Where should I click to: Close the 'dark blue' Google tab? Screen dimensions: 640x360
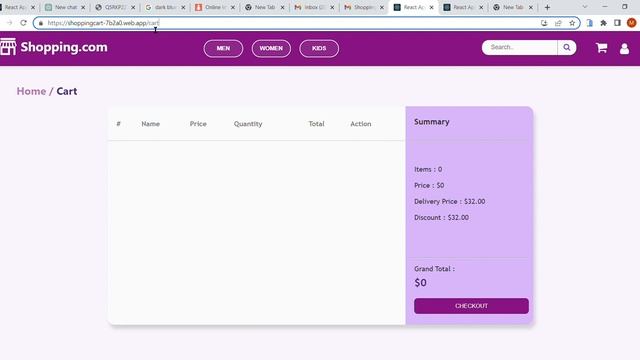point(183,7)
